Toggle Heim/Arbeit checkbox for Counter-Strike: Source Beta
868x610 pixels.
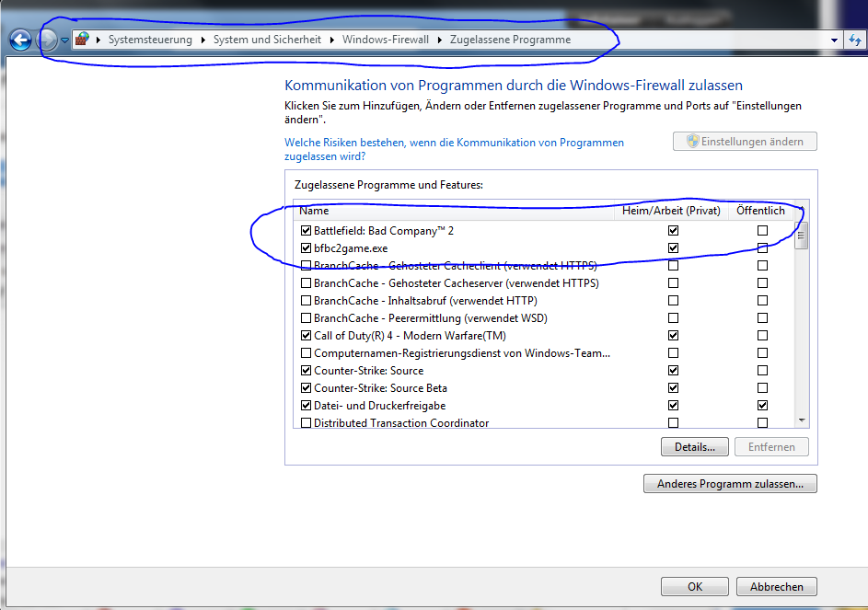pyautogui.click(x=673, y=388)
